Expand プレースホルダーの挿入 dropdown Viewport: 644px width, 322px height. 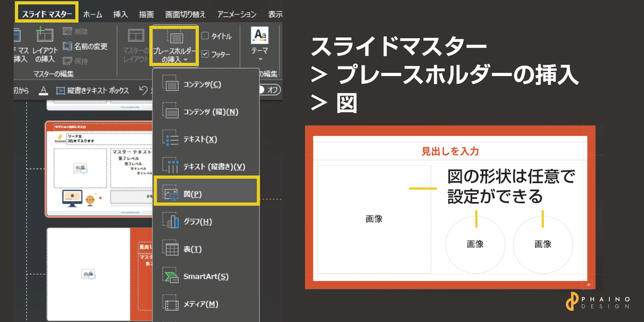click(x=174, y=46)
